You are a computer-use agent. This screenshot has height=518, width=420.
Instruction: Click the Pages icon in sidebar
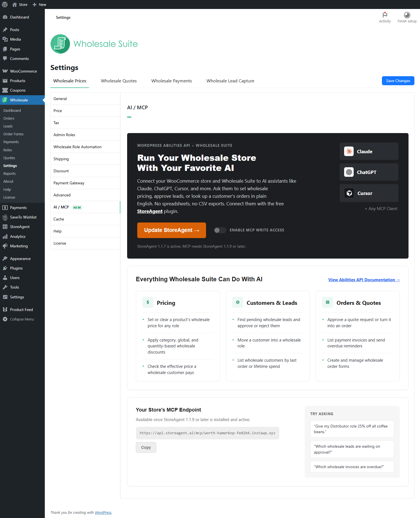point(5,49)
